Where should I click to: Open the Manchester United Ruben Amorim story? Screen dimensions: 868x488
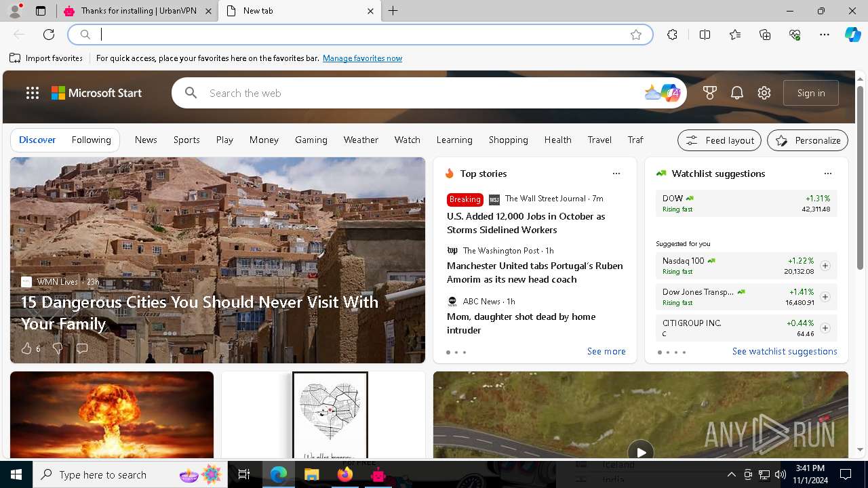(x=535, y=272)
